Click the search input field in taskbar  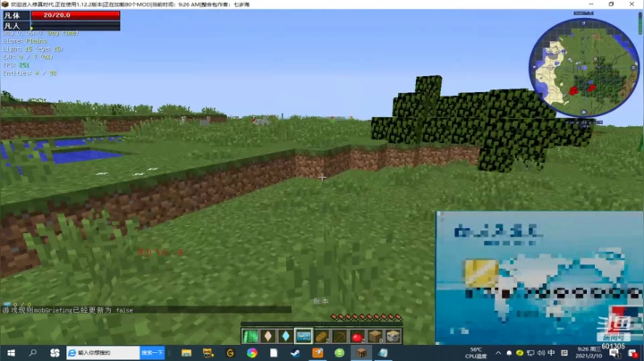[103, 353]
